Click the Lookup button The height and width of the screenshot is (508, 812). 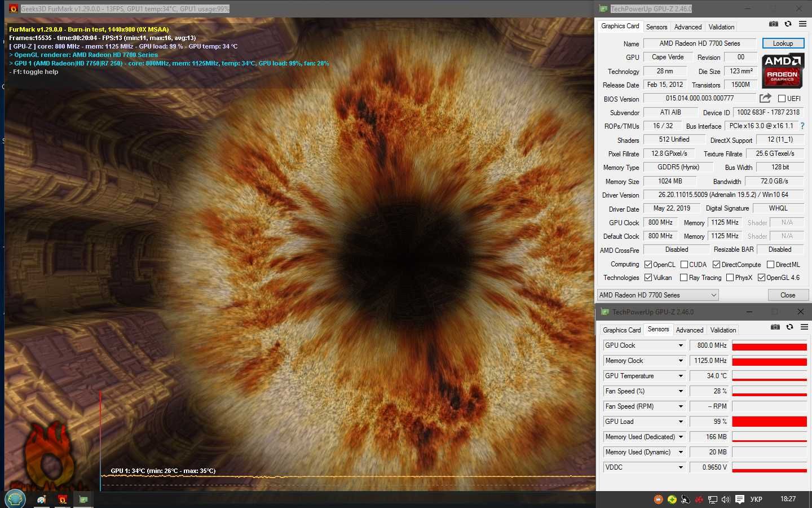tap(783, 43)
